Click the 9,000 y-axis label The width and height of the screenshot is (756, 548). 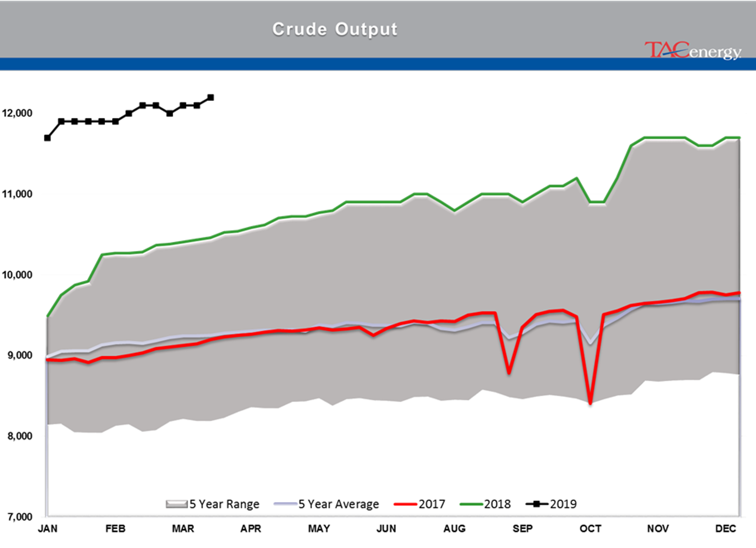pyautogui.click(x=20, y=355)
